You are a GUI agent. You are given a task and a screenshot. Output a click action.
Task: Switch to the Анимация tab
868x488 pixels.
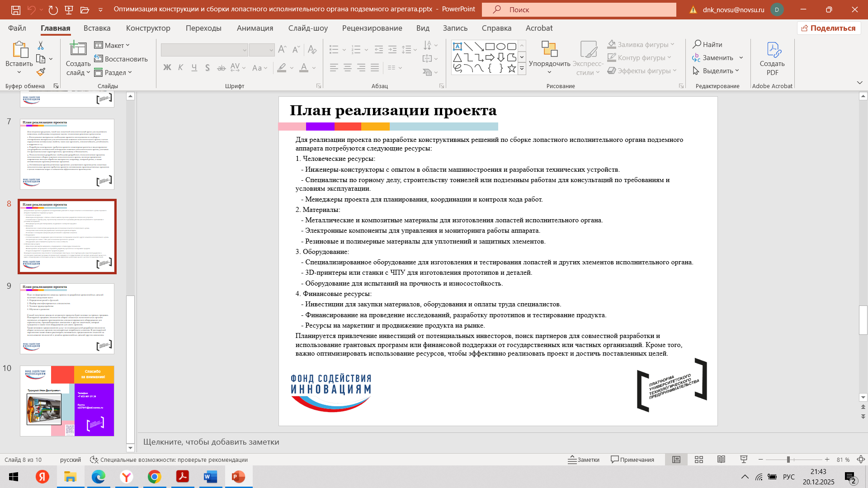[255, 28]
